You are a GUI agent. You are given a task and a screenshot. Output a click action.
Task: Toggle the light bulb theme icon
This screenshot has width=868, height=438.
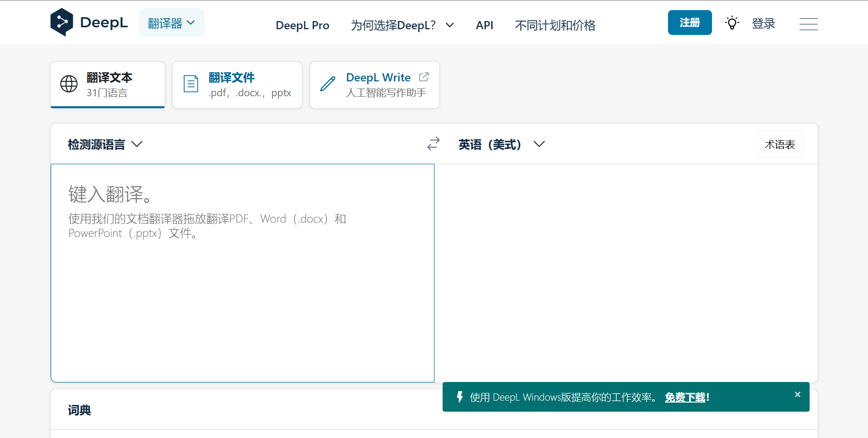click(732, 23)
